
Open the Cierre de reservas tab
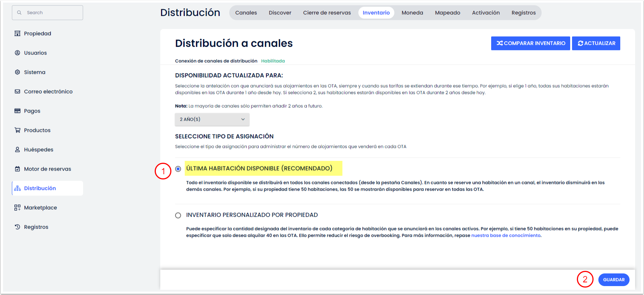pyautogui.click(x=327, y=13)
